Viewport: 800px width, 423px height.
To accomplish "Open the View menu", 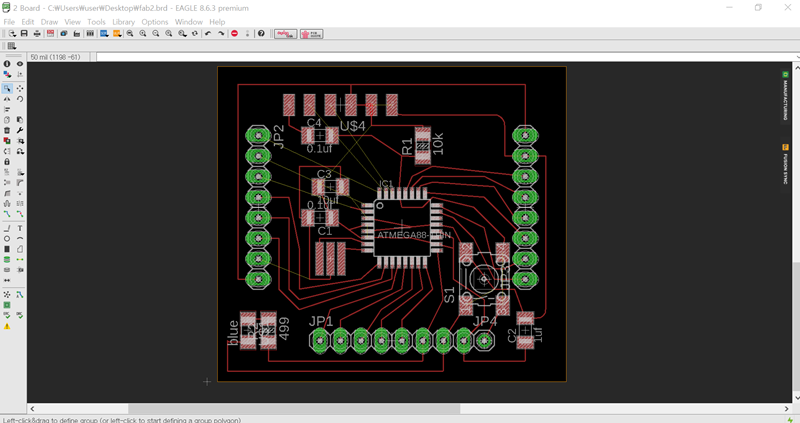I will coord(72,22).
